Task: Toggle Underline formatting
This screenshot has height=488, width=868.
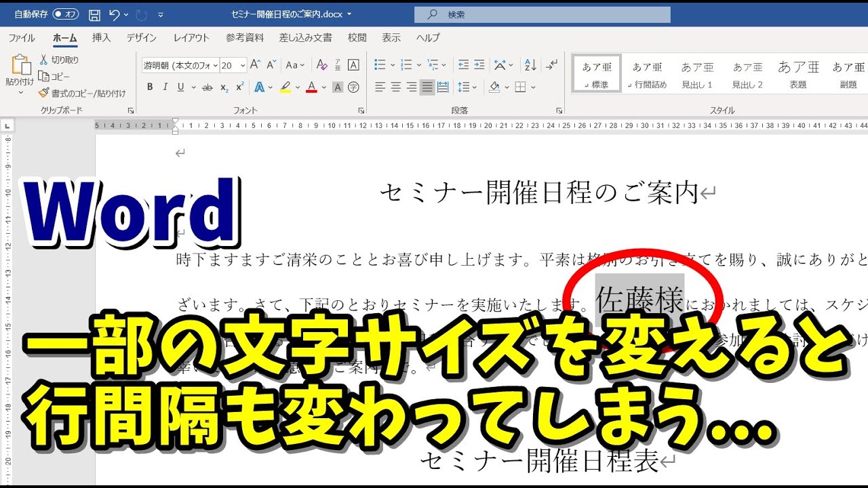Action: 181,87
